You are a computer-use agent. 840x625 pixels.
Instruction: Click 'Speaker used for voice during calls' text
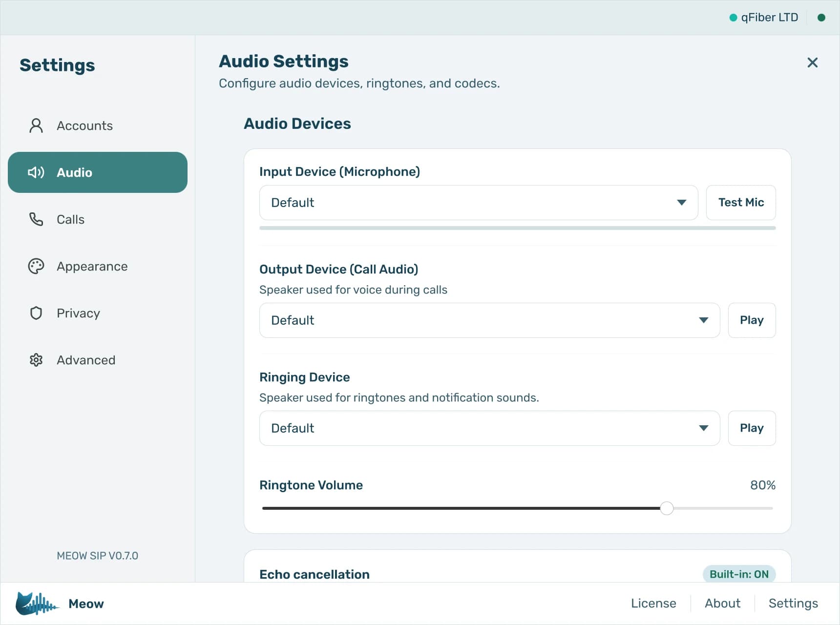pos(353,290)
